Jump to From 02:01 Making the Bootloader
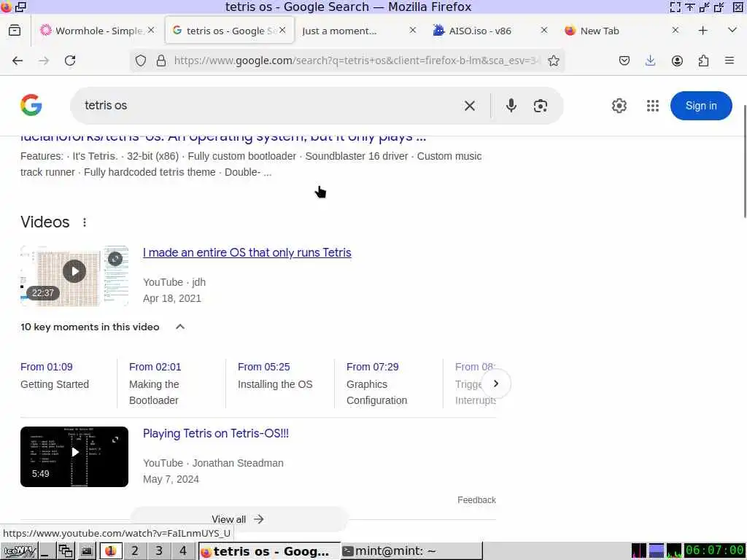The height and width of the screenshot is (560, 747). tap(155, 384)
